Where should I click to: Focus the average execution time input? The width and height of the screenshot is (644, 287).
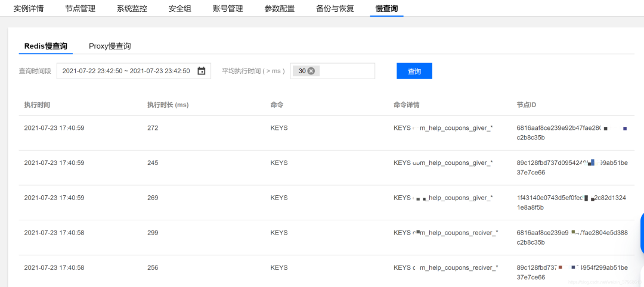[x=346, y=71]
